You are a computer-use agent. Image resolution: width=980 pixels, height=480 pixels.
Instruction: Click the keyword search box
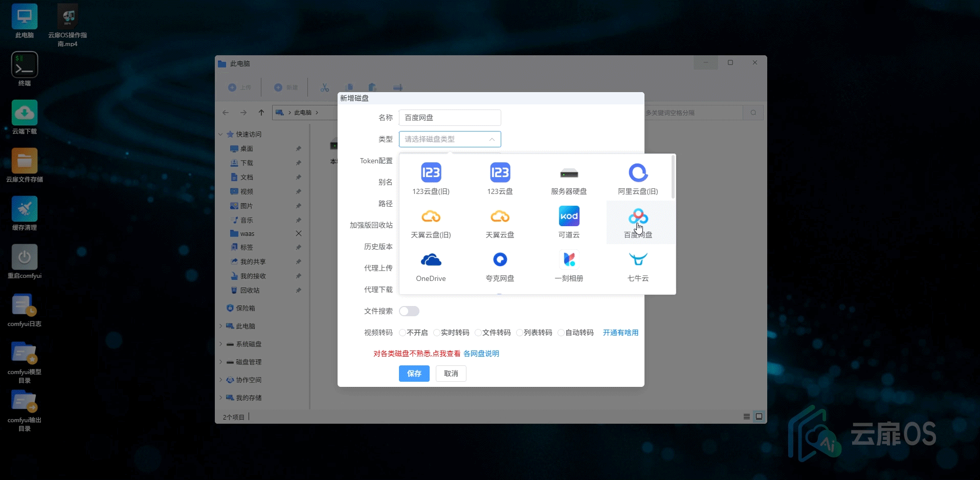click(693, 113)
